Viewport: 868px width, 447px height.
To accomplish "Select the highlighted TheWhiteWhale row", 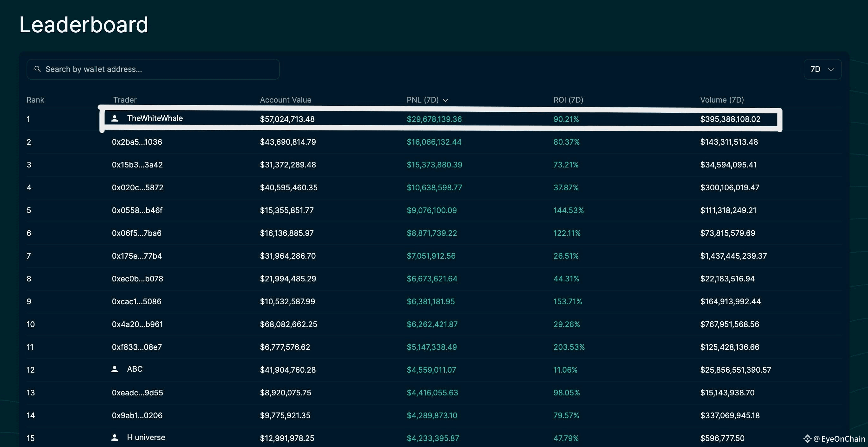I will (x=438, y=119).
